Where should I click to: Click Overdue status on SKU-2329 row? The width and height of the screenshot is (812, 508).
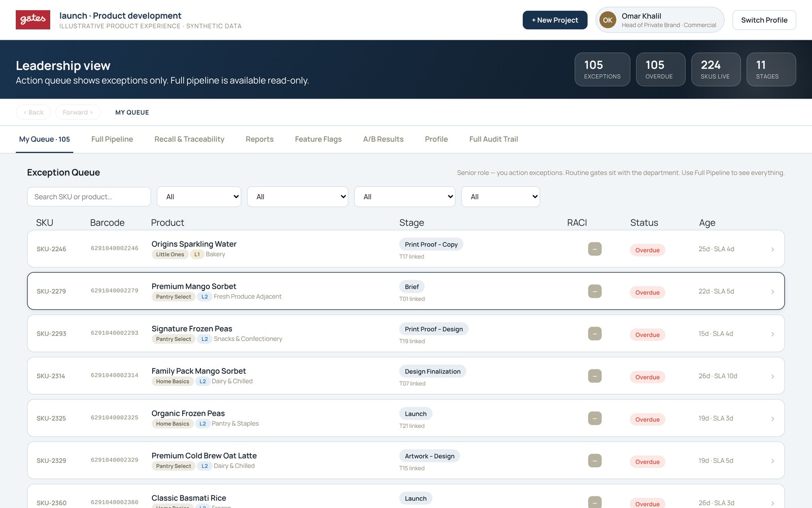coord(648,462)
